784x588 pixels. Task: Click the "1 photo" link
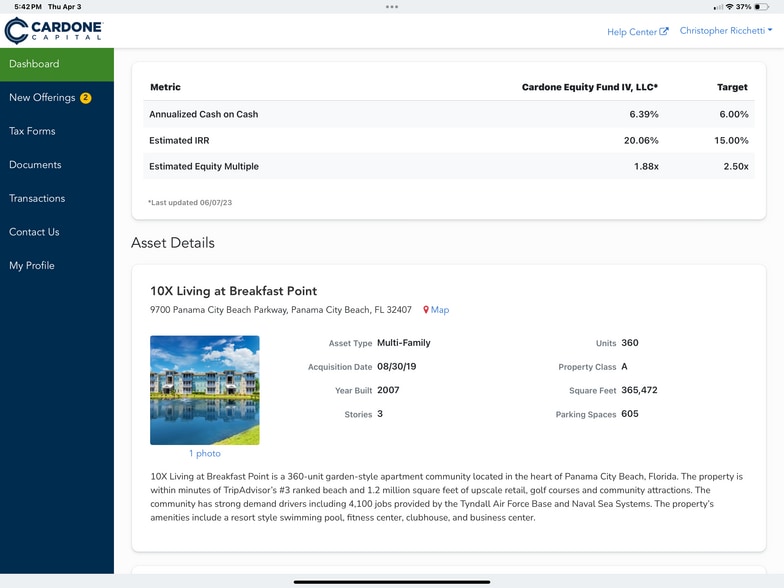[204, 454]
